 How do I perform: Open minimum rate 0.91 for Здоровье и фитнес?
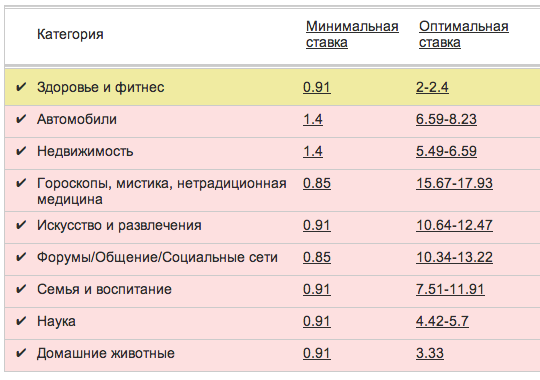(317, 87)
